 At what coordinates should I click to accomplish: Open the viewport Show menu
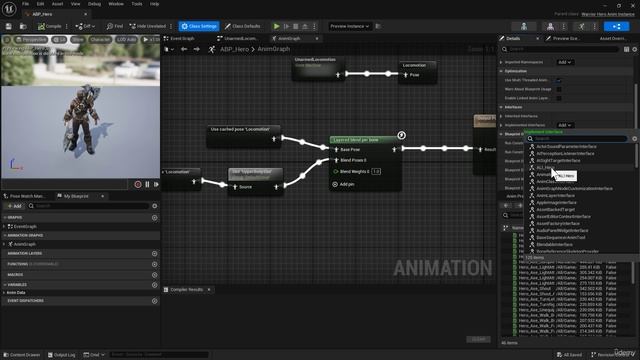[78, 40]
